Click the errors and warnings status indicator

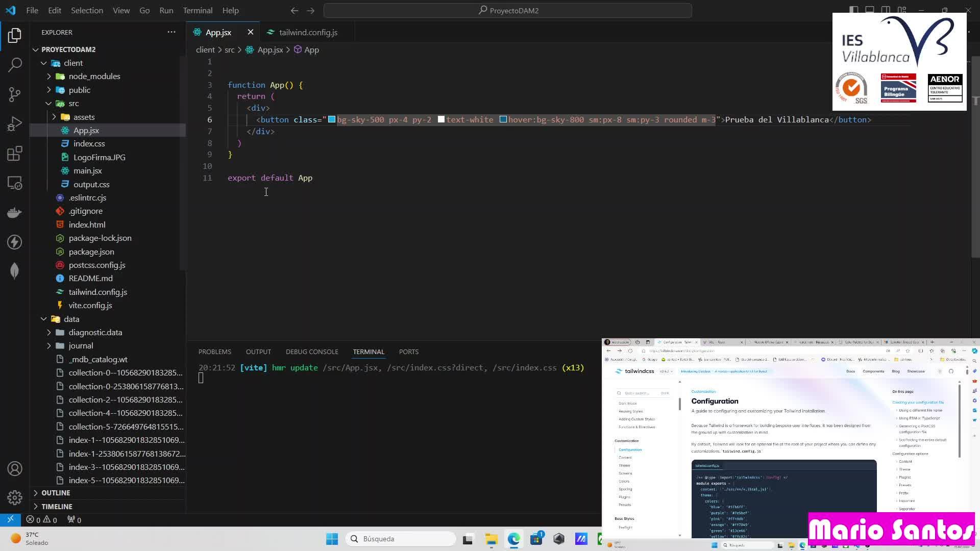click(42, 520)
